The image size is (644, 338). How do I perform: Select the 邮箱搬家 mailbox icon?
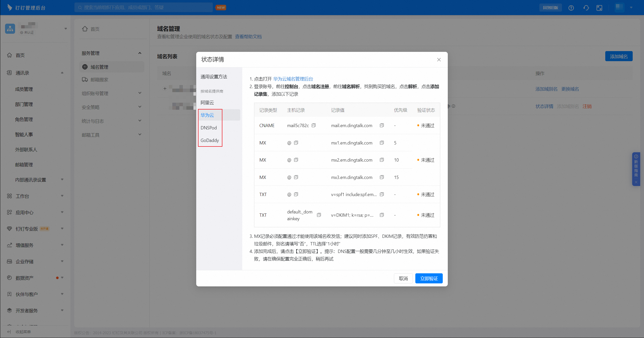(85, 80)
